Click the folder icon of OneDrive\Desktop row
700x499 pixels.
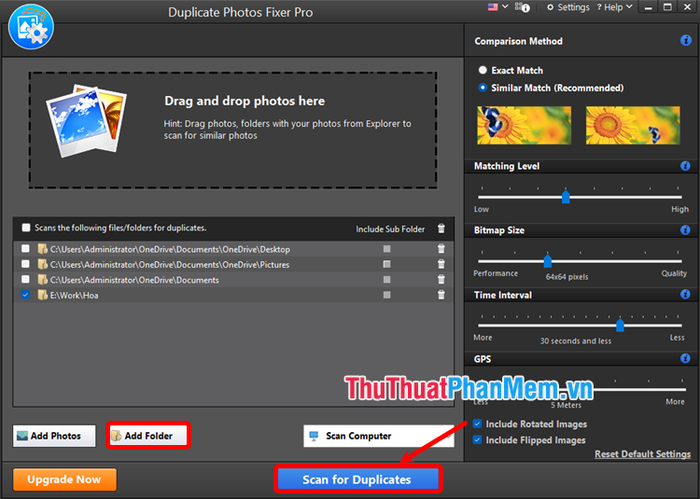click(42, 249)
